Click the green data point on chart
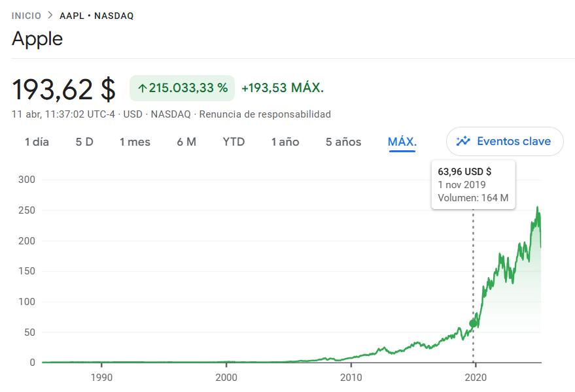 tap(474, 323)
